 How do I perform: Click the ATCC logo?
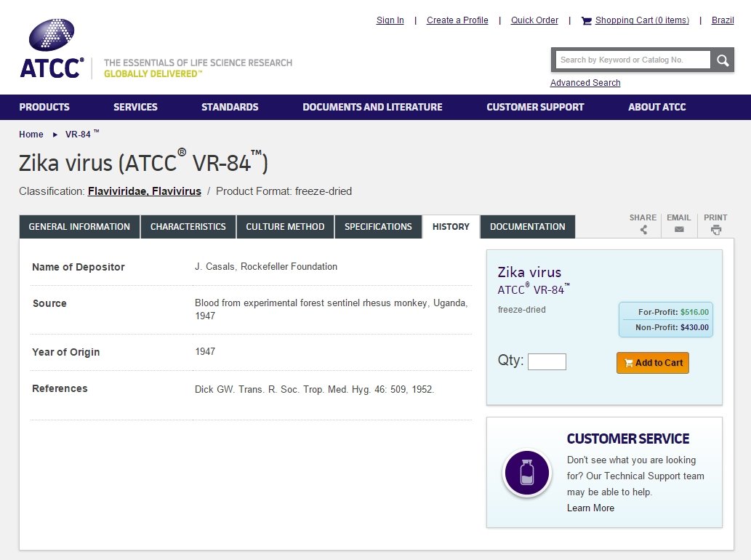coord(52,49)
